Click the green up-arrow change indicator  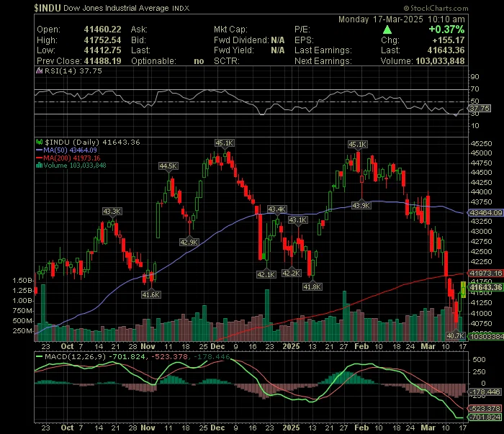(x=387, y=30)
